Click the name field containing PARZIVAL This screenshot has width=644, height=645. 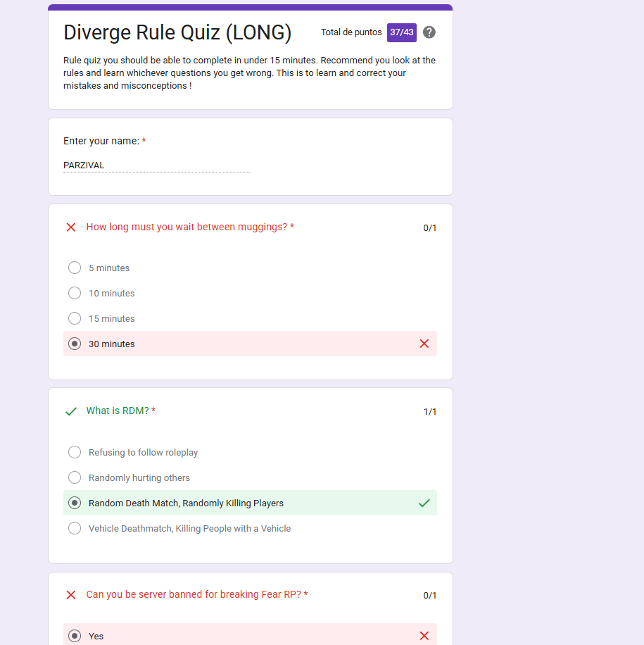pos(156,165)
